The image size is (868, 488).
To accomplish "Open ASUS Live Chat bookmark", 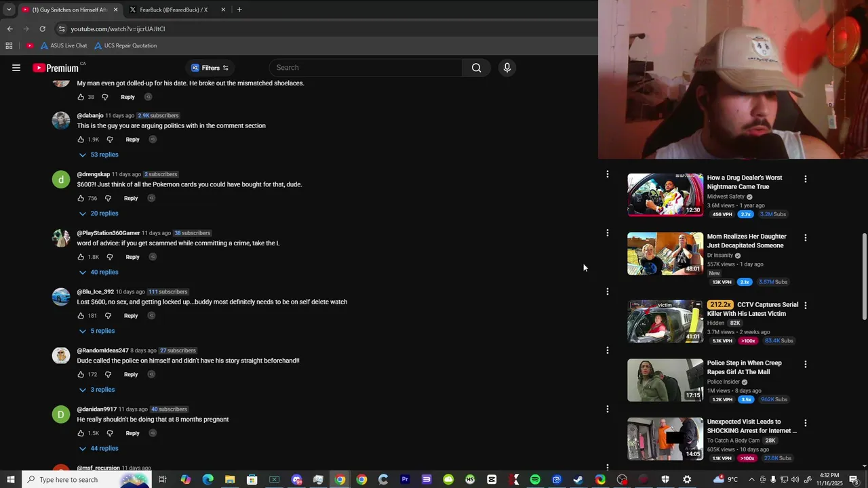I will [64, 45].
